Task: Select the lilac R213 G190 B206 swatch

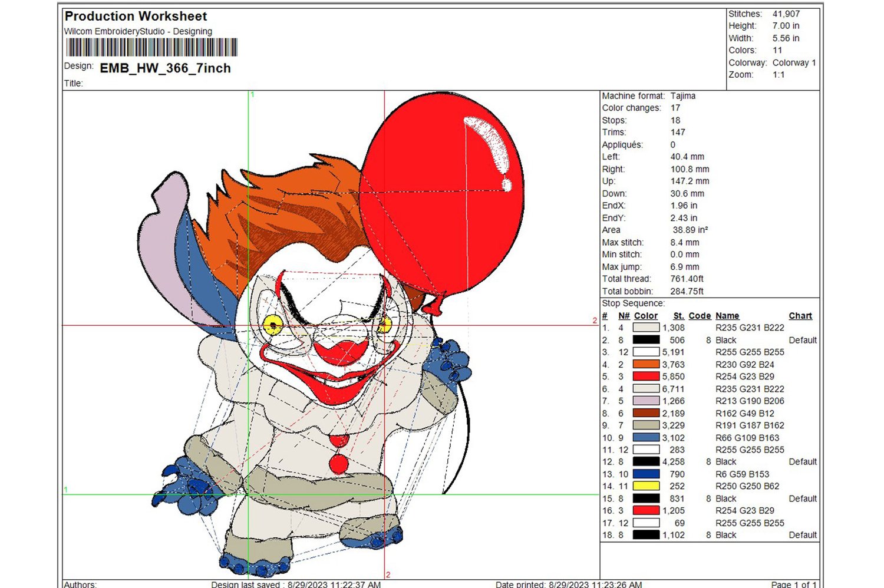Action: tap(646, 401)
